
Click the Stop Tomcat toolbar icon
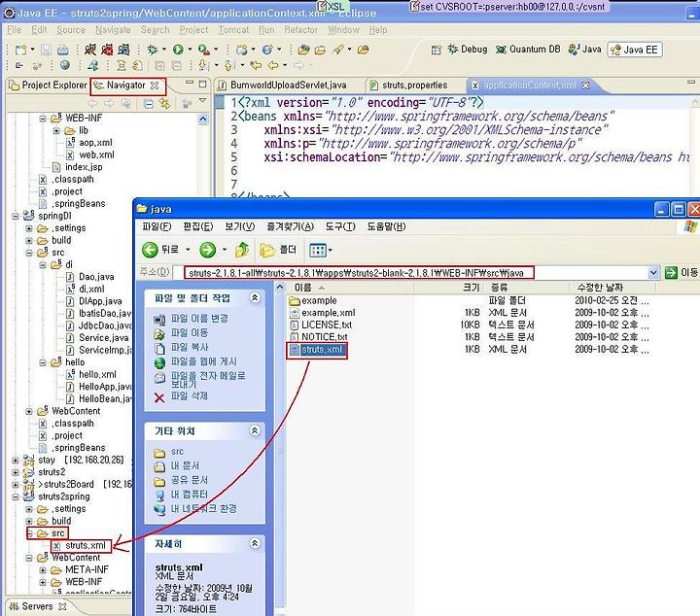click(x=107, y=49)
